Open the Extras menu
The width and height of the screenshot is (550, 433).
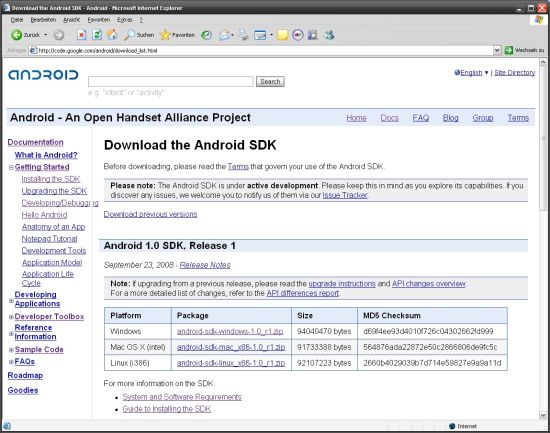(x=125, y=20)
